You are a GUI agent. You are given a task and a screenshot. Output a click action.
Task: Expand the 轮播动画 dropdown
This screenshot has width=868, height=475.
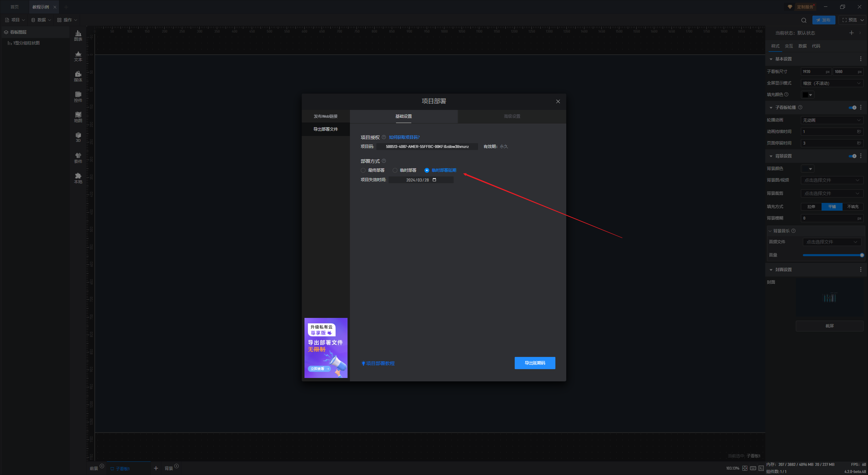(x=832, y=120)
